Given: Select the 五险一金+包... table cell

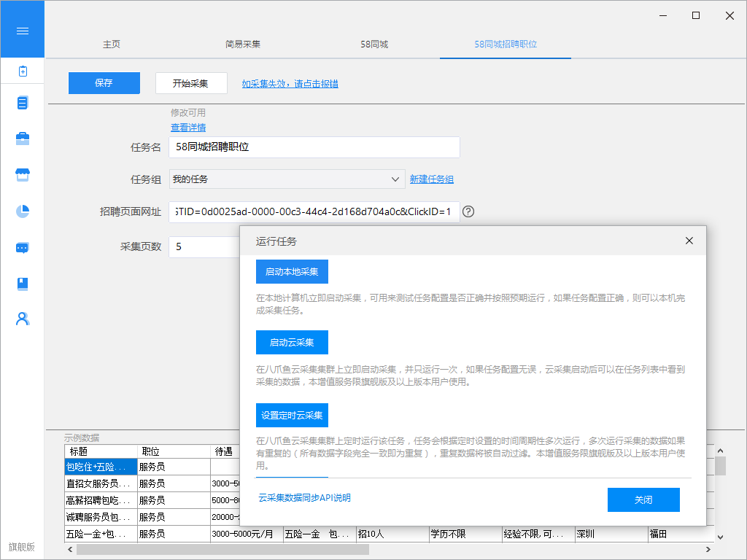Looking at the screenshot, I should [x=101, y=534].
